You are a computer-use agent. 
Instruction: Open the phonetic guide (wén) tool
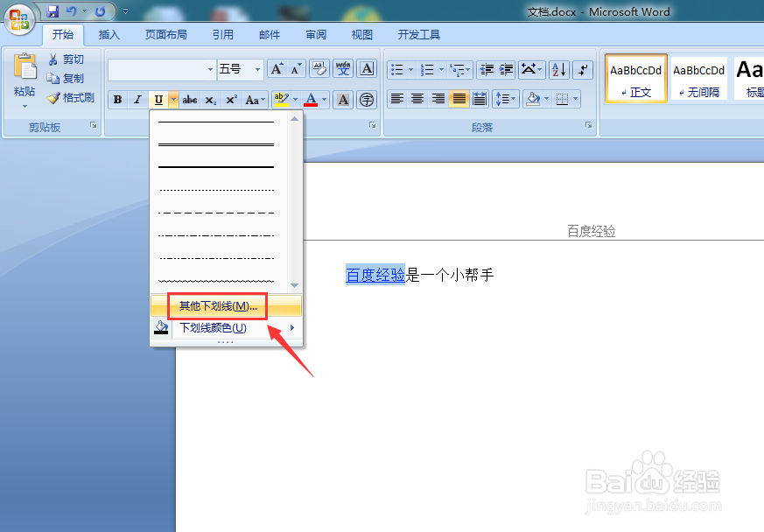tap(343, 69)
